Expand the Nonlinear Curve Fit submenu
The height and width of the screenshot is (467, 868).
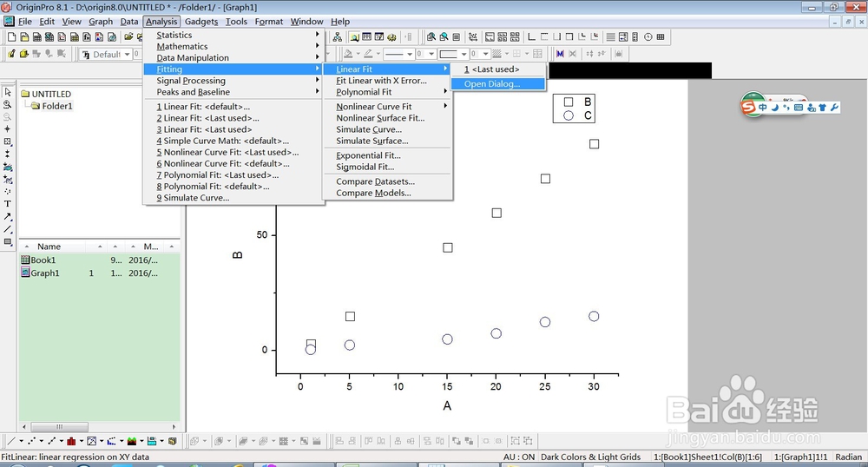pos(387,106)
